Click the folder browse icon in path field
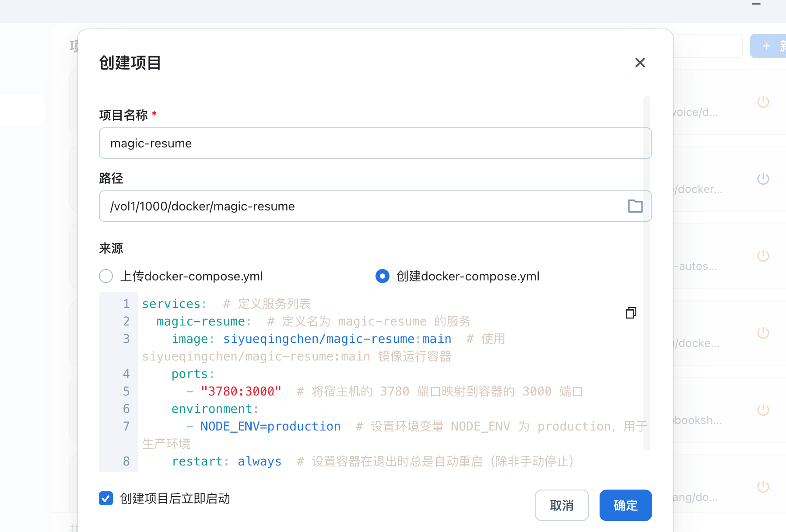786x532 pixels. 635,206
